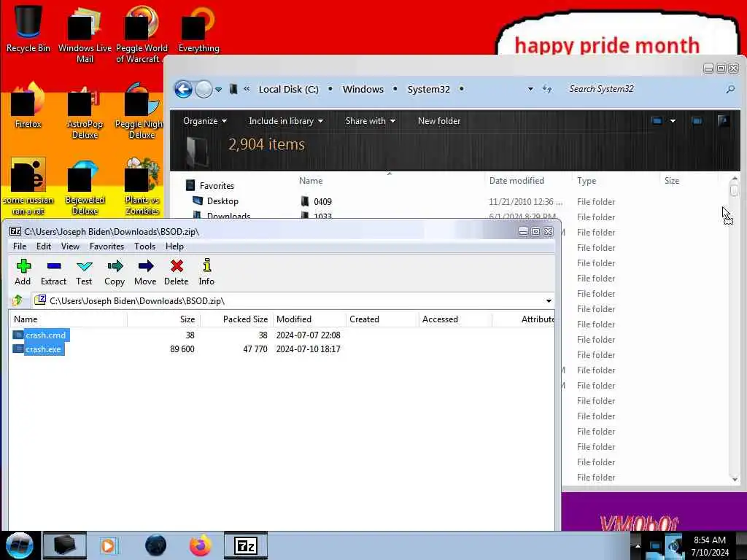Open the Help menu in 7-Zip
This screenshot has width=747, height=560.
tap(174, 246)
